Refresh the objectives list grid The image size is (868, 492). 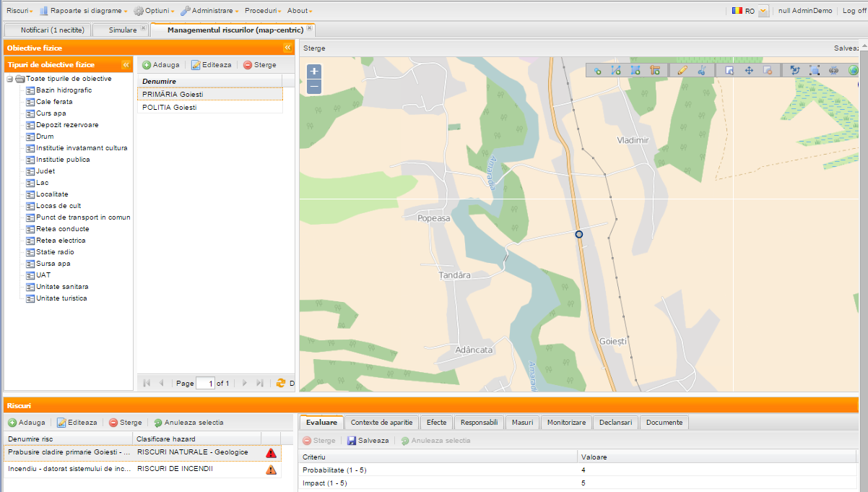click(x=281, y=383)
